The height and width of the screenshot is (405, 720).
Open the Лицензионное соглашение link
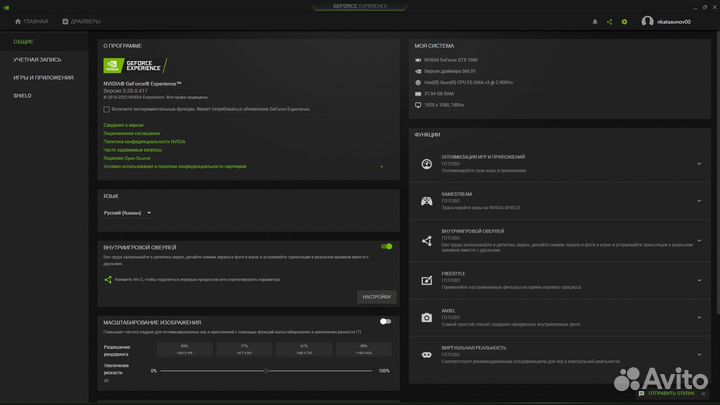coord(131,133)
